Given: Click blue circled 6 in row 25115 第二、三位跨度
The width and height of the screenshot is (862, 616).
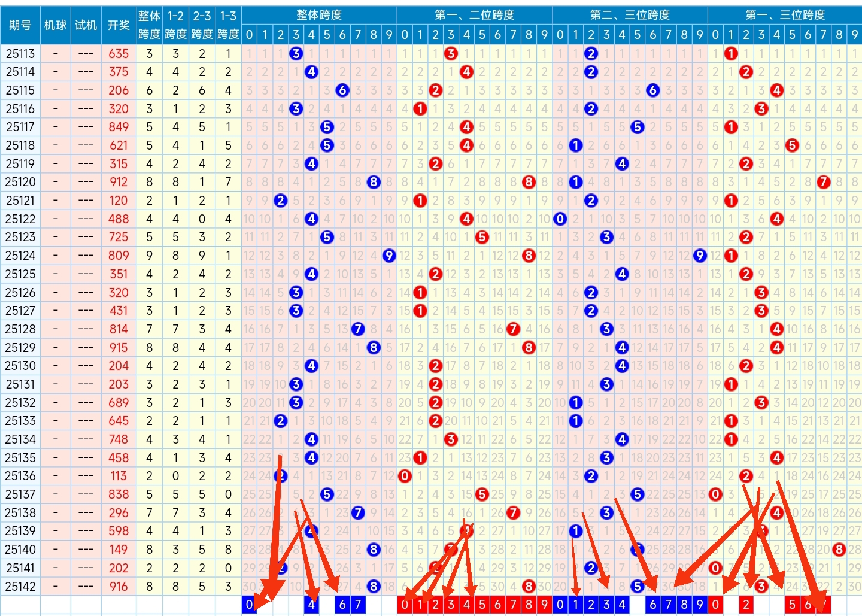Looking at the screenshot, I should 653,90.
